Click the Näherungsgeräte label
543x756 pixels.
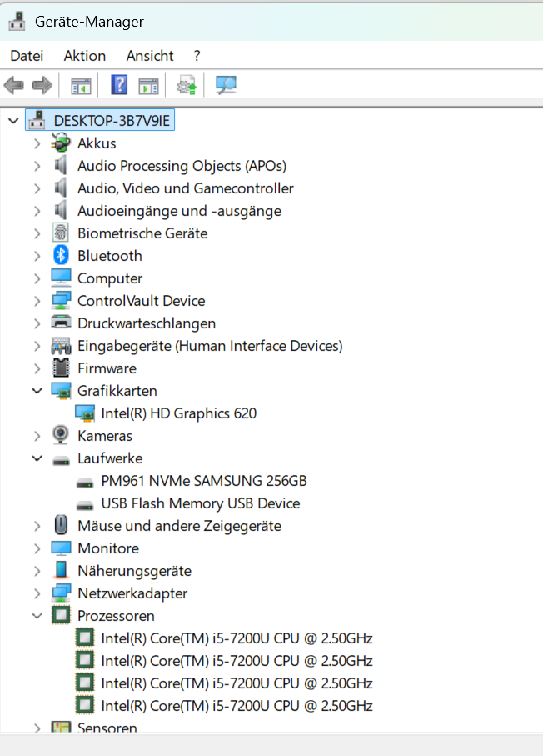134,571
